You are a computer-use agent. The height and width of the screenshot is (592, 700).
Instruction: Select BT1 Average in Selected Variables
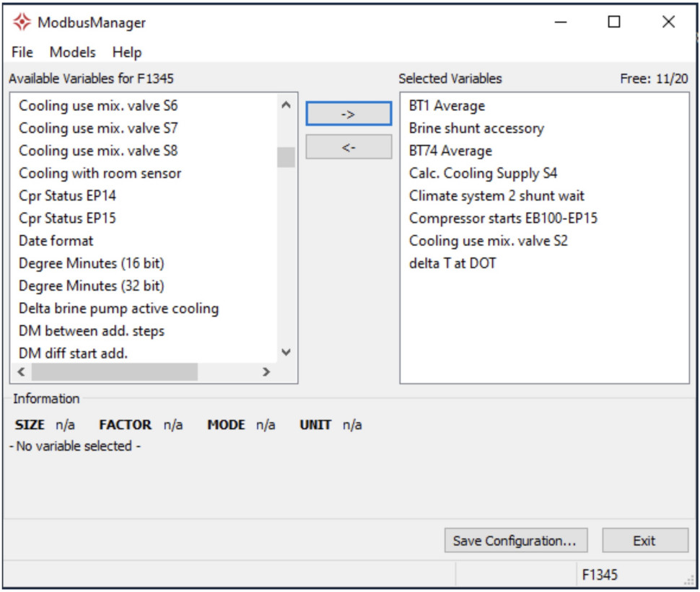tap(447, 106)
